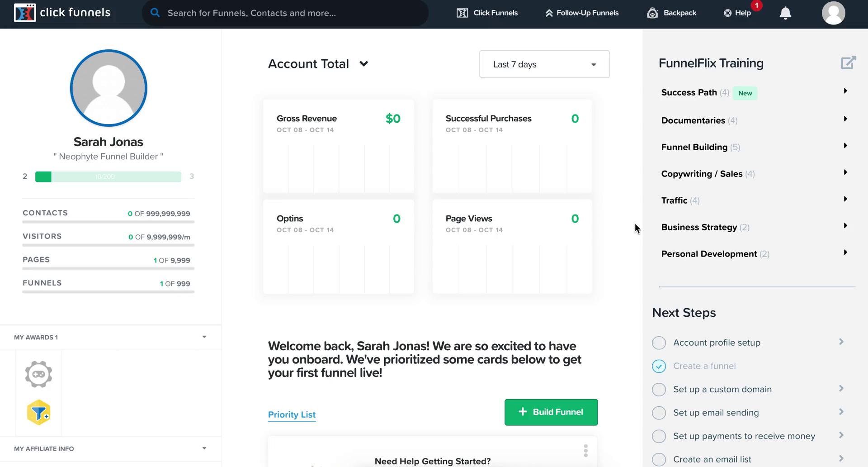Image resolution: width=868 pixels, height=467 pixels.
Task: Toggle Set up email sending circle
Action: tap(659, 413)
